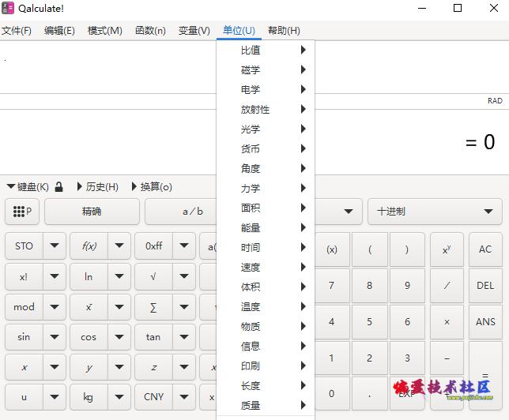Insert the kg unit button
The height and width of the screenshot is (420, 509).
(89, 397)
